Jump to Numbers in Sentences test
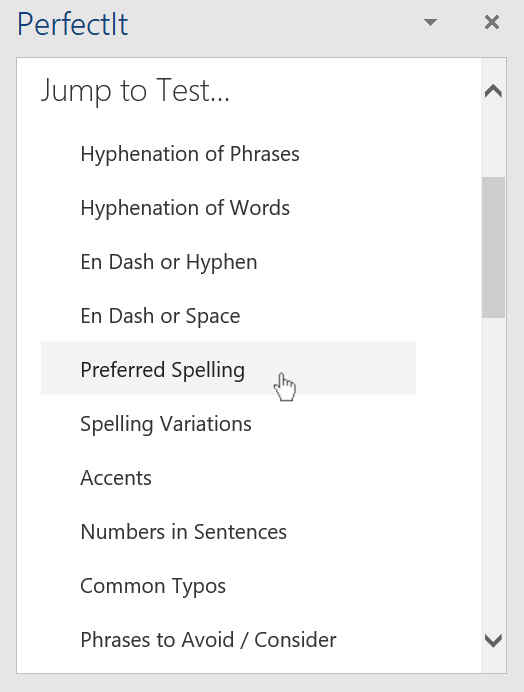The width and height of the screenshot is (524, 692). pos(228,532)
